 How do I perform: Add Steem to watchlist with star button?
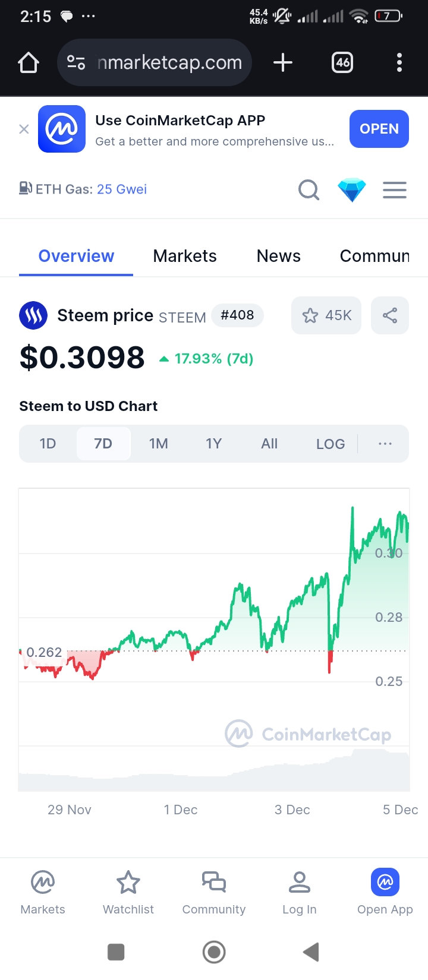[x=326, y=315]
